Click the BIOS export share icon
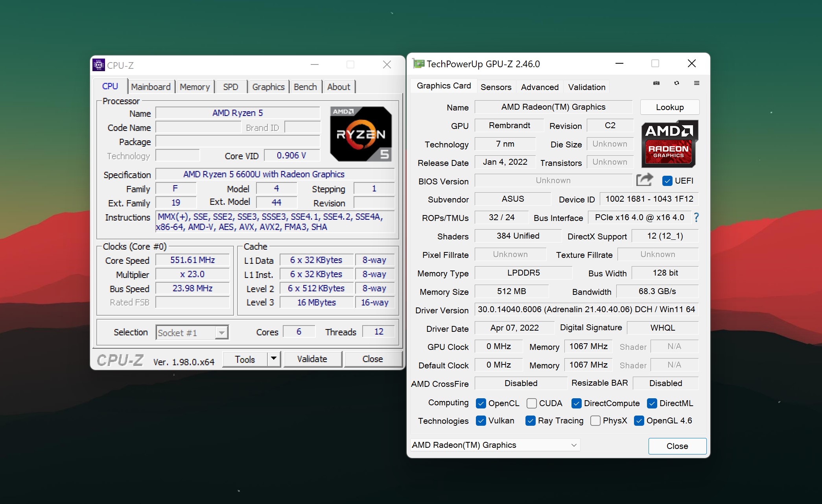The width and height of the screenshot is (822, 504). click(644, 180)
